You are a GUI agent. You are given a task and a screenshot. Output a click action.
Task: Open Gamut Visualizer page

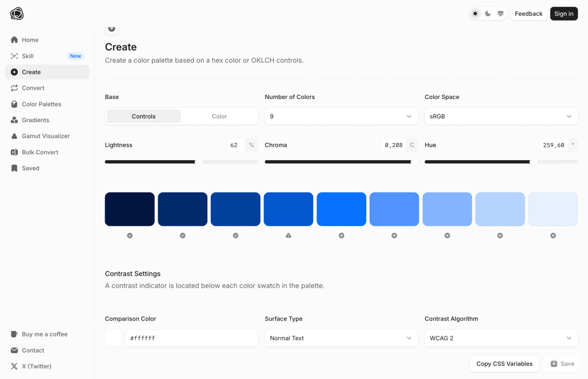[x=47, y=136]
